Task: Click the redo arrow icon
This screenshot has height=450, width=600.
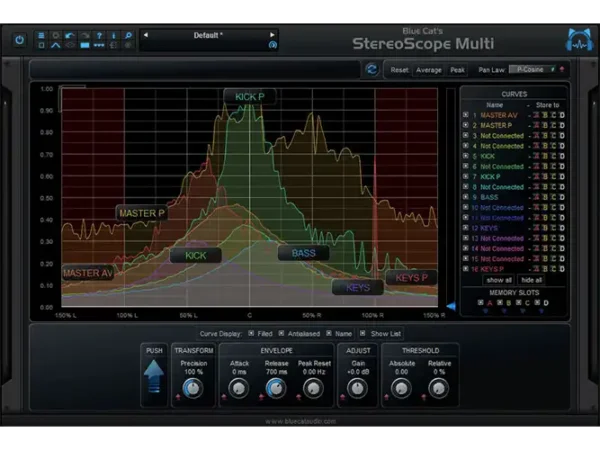Action: (85, 35)
